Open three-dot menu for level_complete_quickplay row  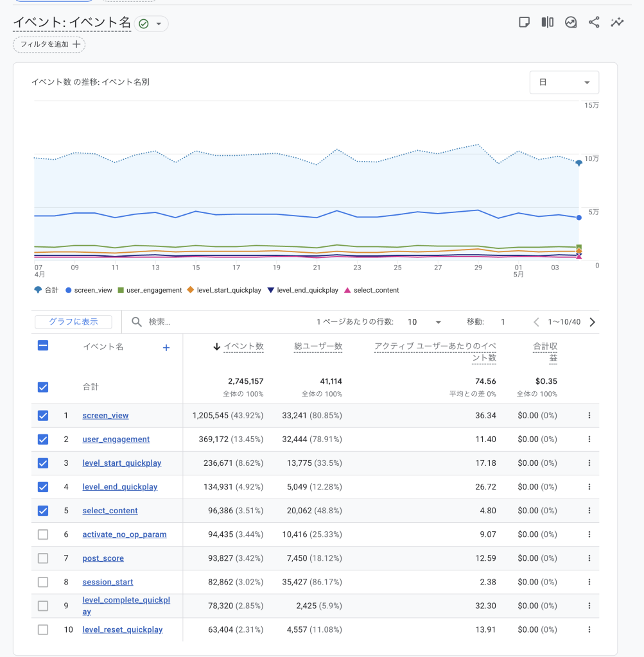pos(589,606)
